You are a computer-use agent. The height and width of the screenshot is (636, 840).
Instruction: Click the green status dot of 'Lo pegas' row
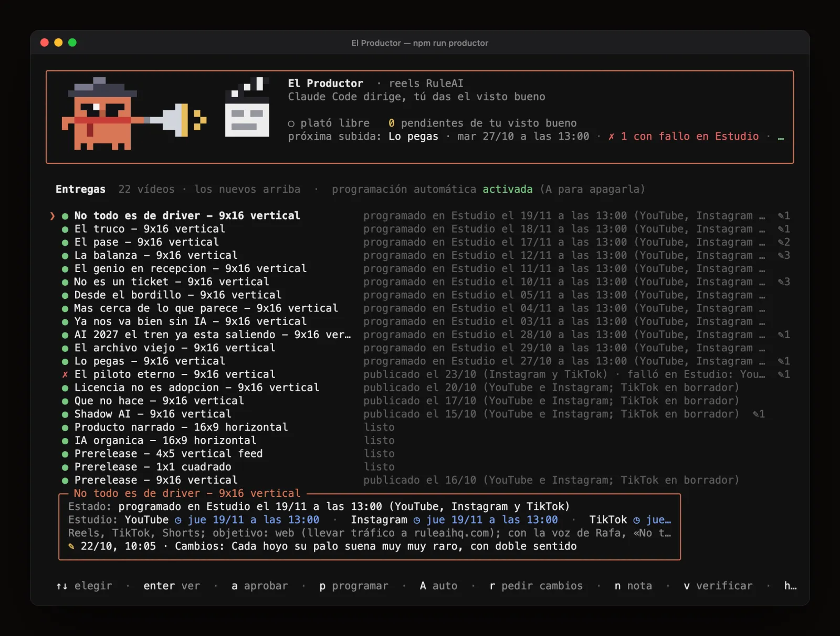pos(65,362)
